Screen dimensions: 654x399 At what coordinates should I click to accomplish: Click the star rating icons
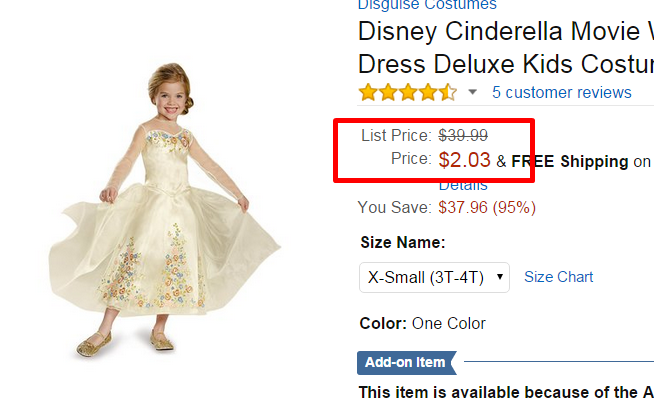[x=408, y=92]
